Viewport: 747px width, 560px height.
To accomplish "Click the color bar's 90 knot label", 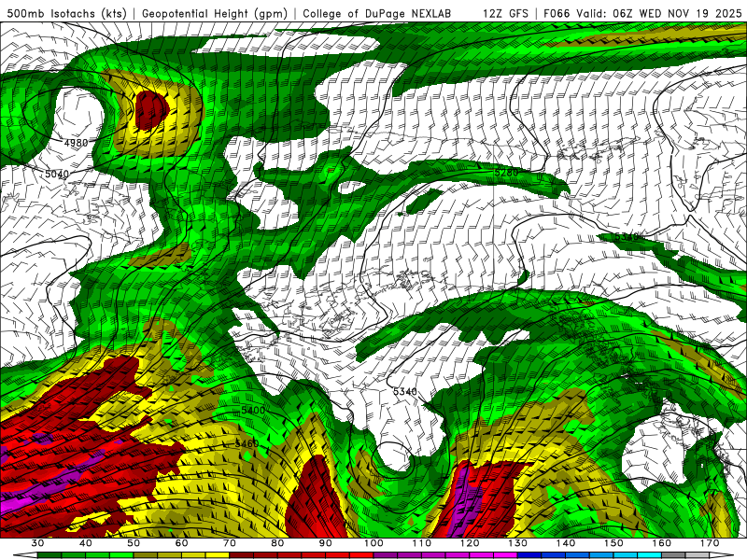I will [326, 543].
